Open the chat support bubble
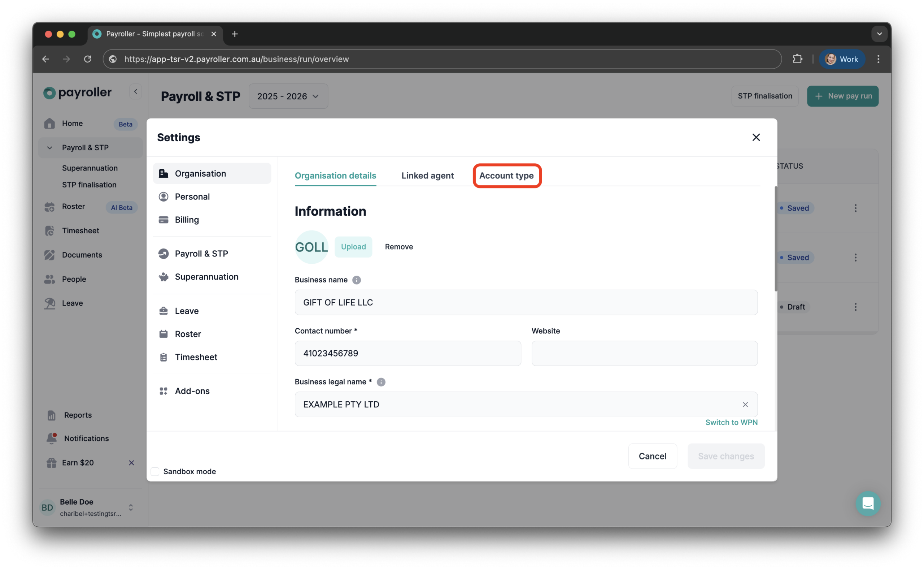 [x=868, y=504]
